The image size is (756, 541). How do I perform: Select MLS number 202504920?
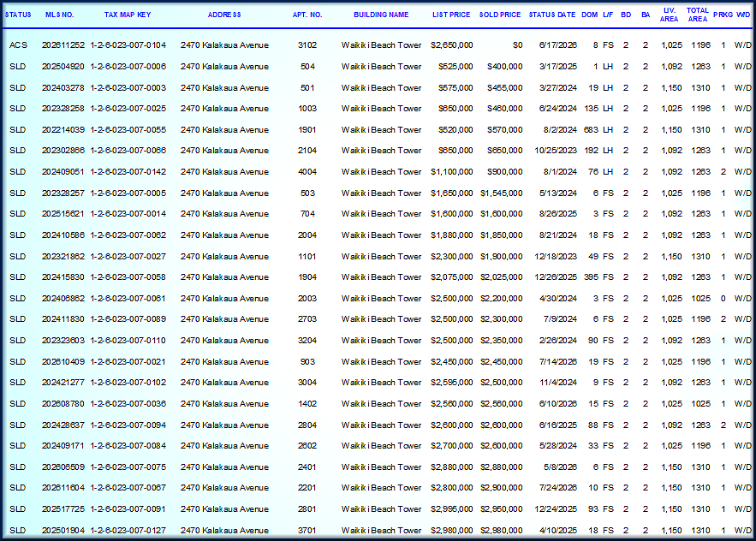click(x=63, y=67)
